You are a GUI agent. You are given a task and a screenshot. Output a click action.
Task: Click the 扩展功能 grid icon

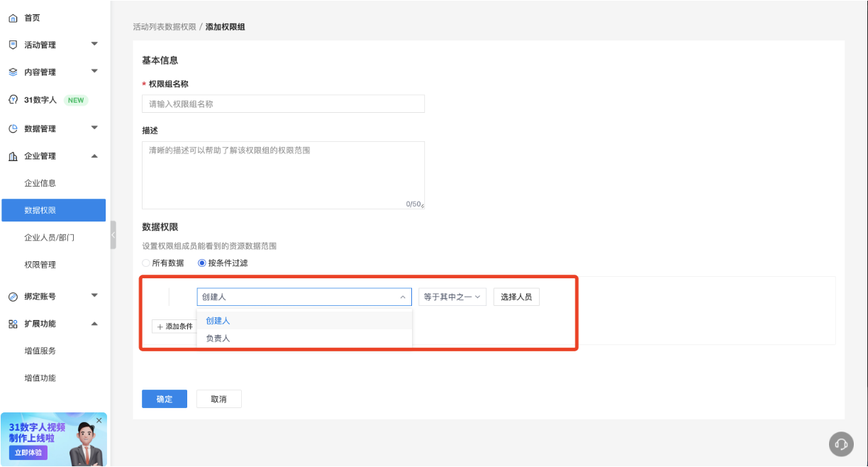coord(13,324)
